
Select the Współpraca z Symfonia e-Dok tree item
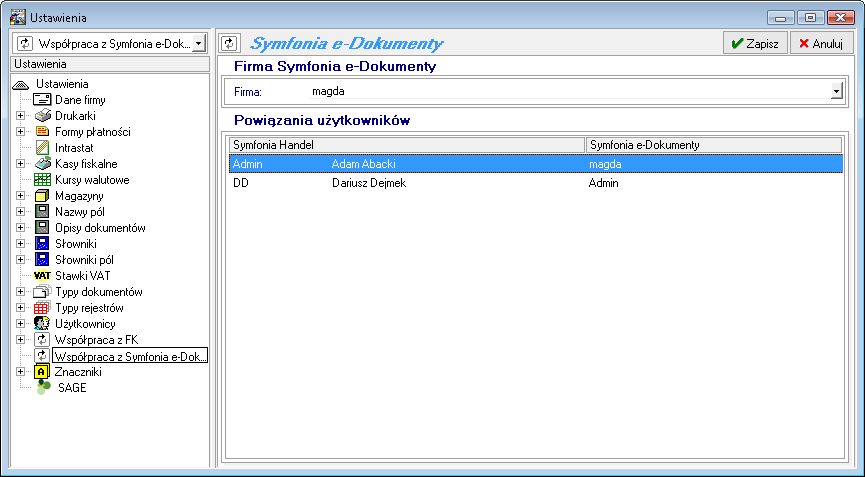pos(130,356)
